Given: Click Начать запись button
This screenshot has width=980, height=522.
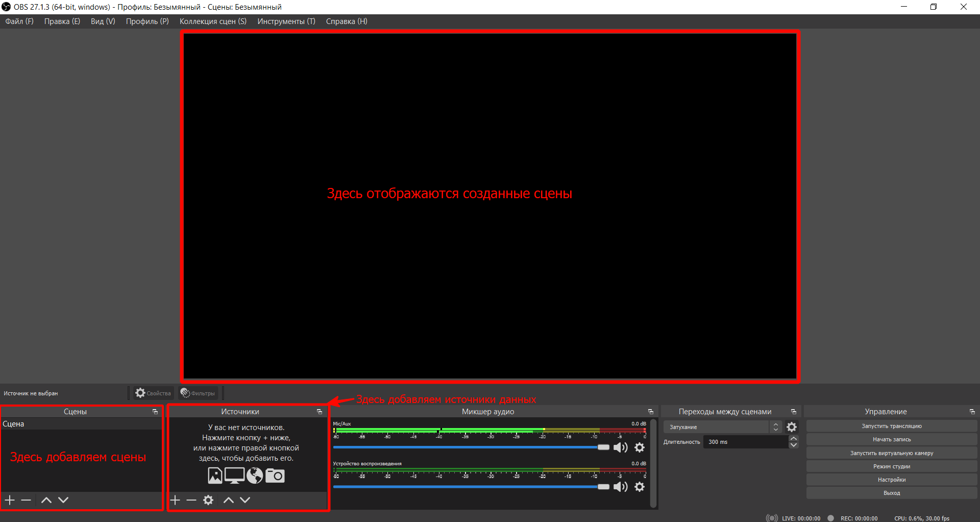Looking at the screenshot, I should click(891, 439).
